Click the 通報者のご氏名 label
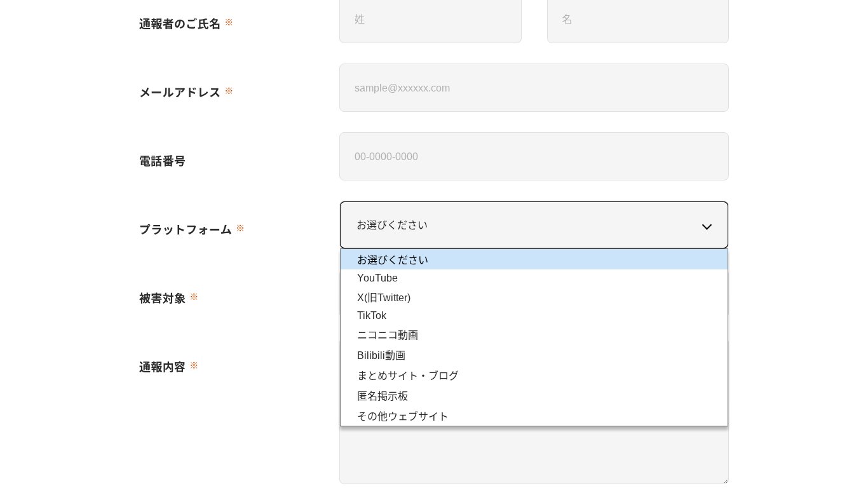 point(180,24)
